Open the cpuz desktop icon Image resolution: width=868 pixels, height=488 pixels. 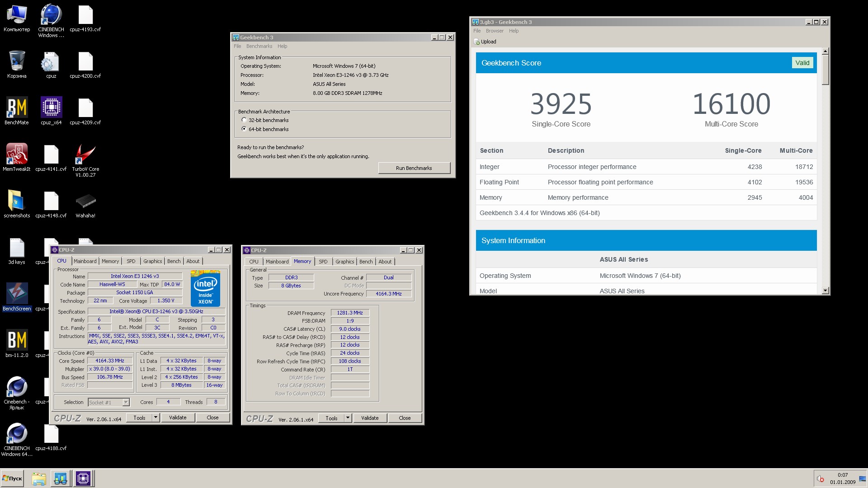[51, 65]
